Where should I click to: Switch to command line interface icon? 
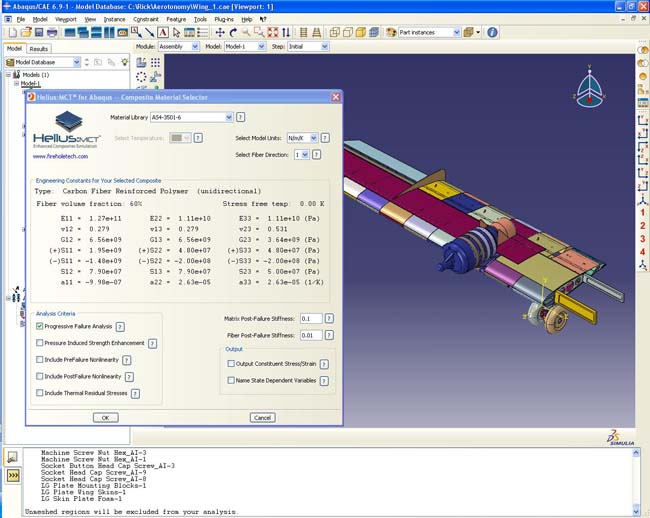[x=13, y=476]
